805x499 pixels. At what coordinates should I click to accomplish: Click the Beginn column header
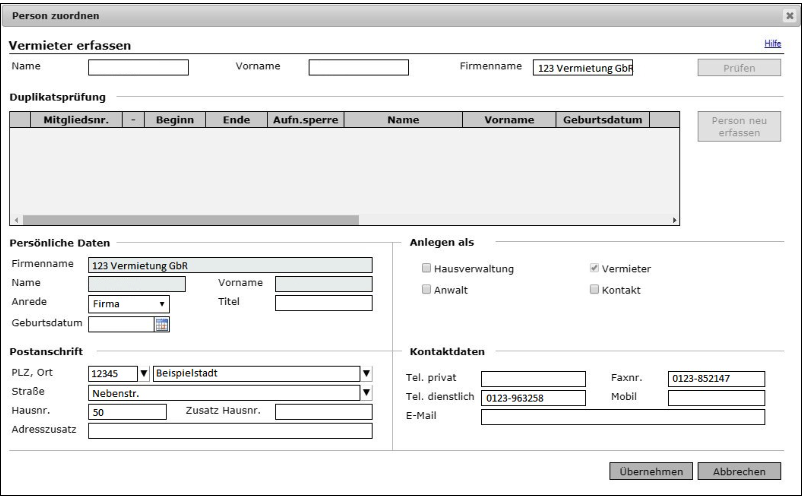(175, 120)
